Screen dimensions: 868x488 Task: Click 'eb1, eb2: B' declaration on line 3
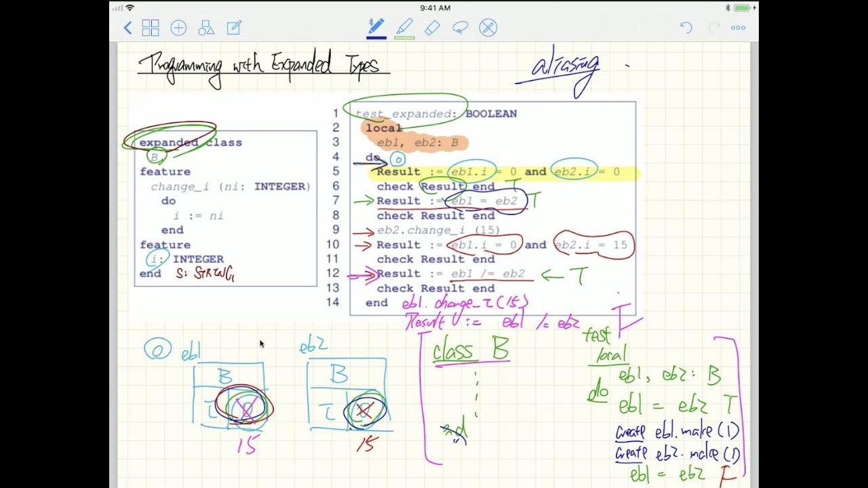point(418,142)
